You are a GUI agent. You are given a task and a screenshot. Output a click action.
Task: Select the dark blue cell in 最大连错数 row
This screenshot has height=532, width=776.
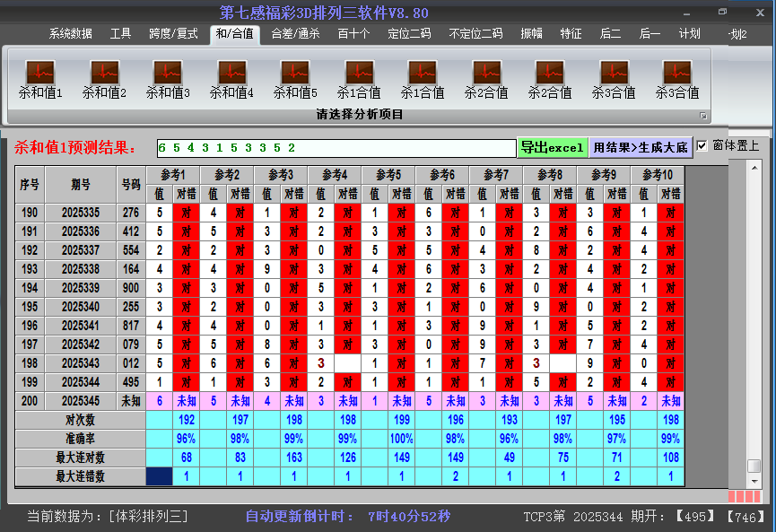[159, 476]
